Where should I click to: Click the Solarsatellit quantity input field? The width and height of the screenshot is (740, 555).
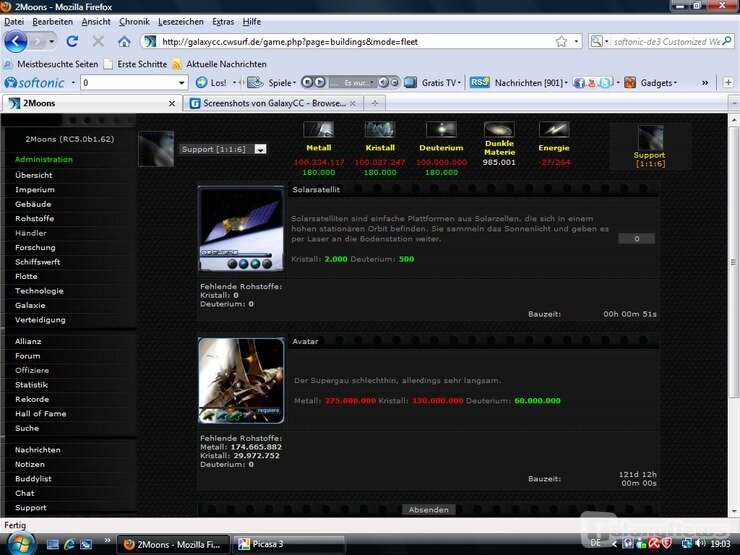click(x=636, y=239)
